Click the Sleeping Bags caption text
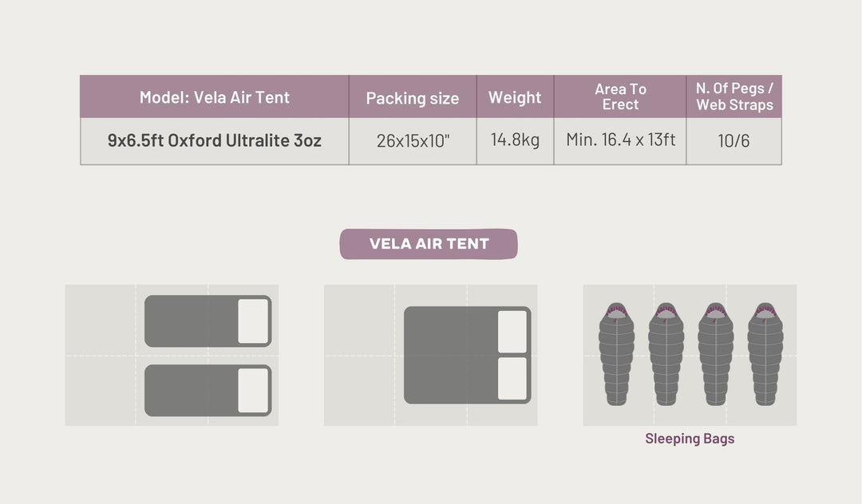Image resolution: width=862 pixels, height=504 pixels. (x=690, y=439)
